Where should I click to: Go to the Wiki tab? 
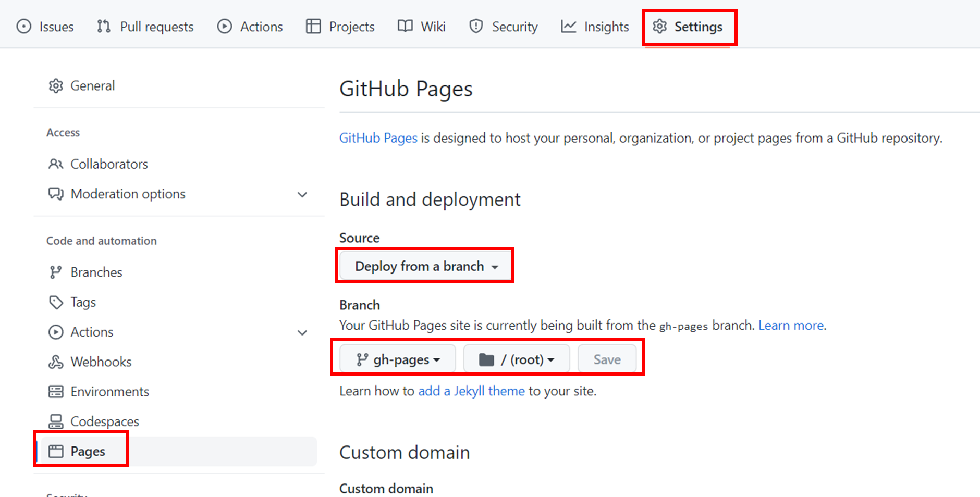pyautogui.click(x=421, y=27)
